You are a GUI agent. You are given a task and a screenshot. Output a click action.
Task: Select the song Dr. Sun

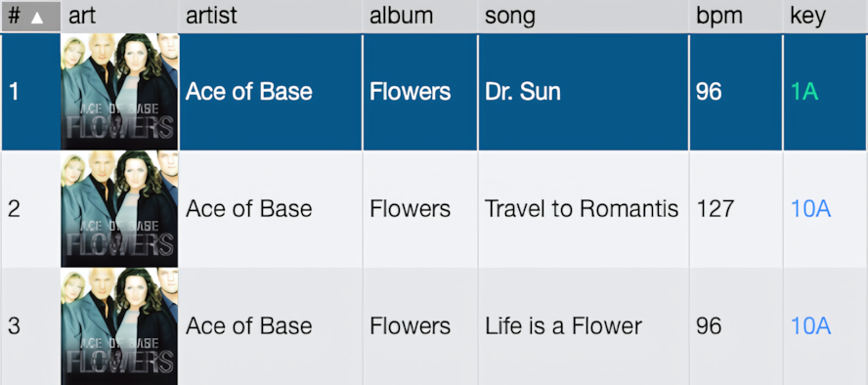tap(523, 92)
